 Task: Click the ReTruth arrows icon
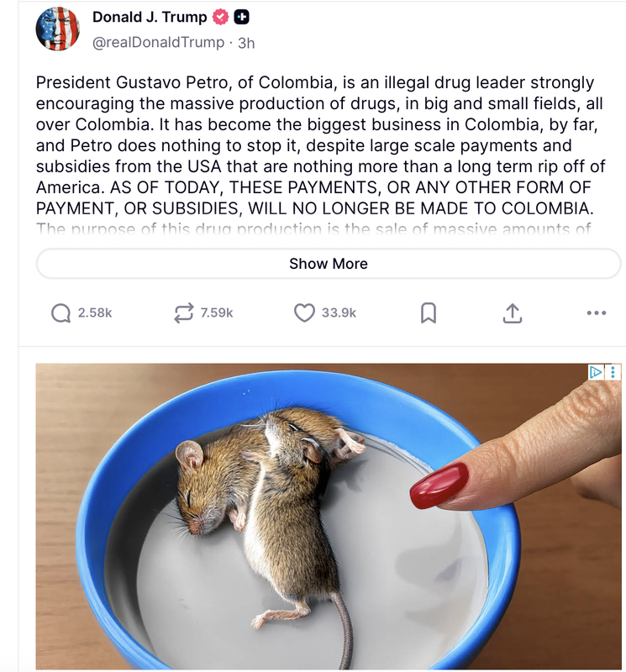coord(183,312)
